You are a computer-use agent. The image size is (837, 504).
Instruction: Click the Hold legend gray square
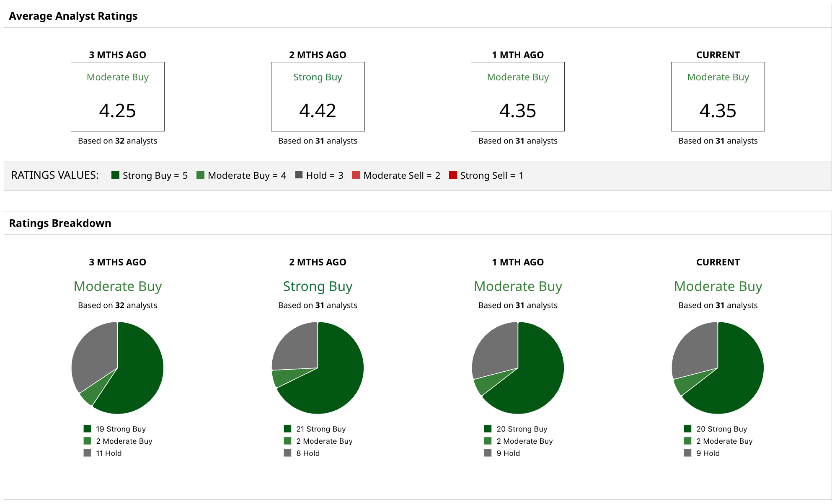click(299, 175)
